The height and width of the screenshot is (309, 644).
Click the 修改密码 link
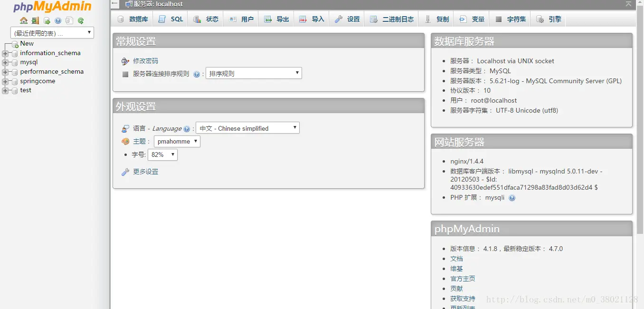pos(145,61)
